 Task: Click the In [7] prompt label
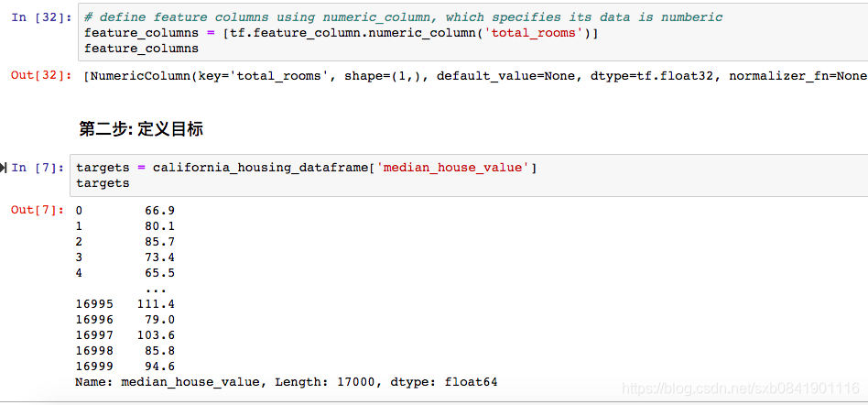(38, 168)
